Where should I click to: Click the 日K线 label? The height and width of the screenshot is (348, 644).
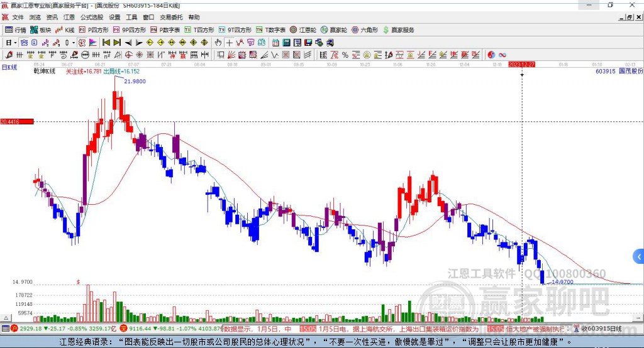click(9, 67)
